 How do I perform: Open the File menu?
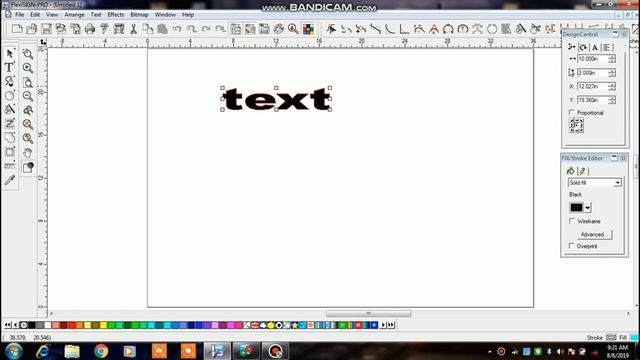(19, 15)
